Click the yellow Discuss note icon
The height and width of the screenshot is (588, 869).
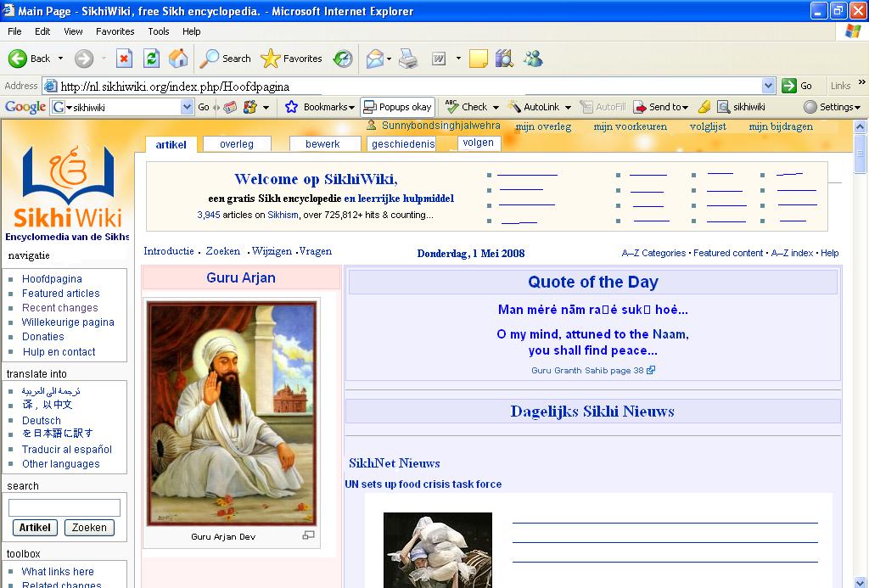pyautogui.click(x=479, y=59)
